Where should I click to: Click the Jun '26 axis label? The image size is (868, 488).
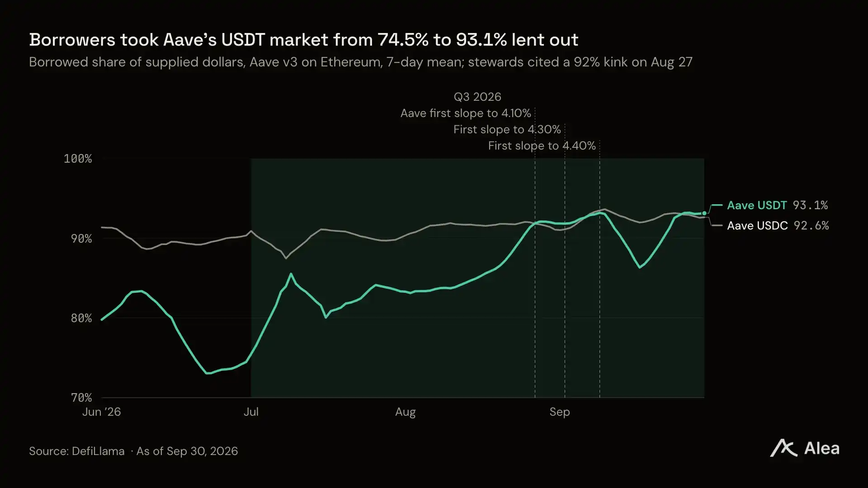102,412
